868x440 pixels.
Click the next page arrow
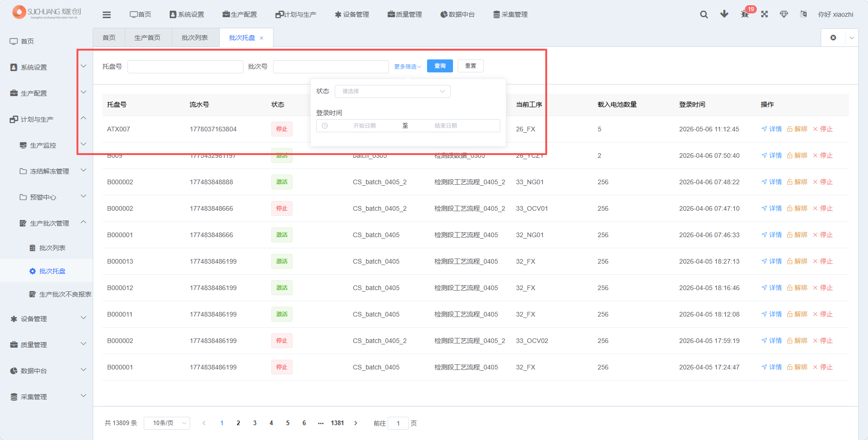356,423
